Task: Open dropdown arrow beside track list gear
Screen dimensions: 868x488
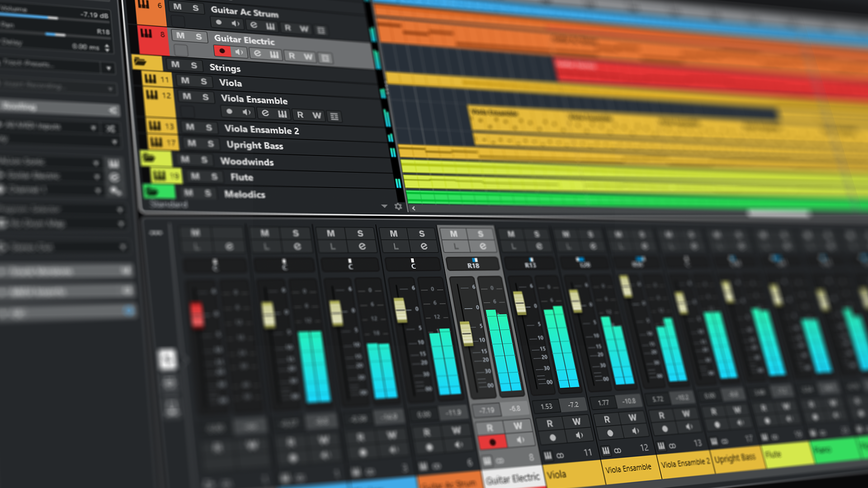Action: click(384, 206)
